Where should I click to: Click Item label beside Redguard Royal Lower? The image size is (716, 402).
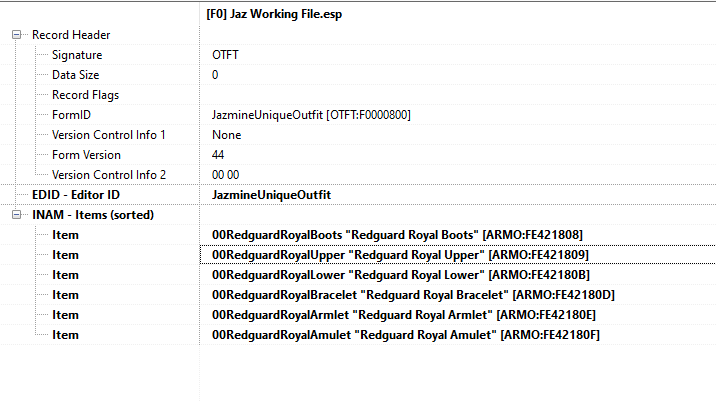tap(65, 275)
